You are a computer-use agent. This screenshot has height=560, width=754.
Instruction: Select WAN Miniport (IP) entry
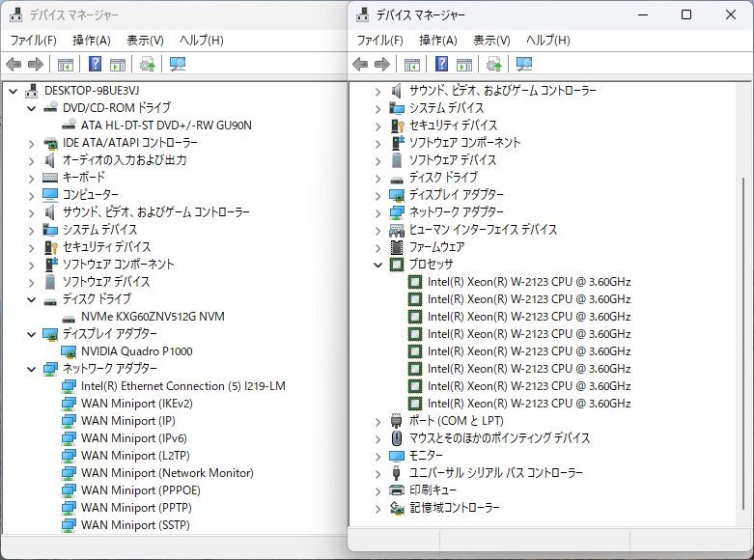pyautogui.click(x=127, y=420)
